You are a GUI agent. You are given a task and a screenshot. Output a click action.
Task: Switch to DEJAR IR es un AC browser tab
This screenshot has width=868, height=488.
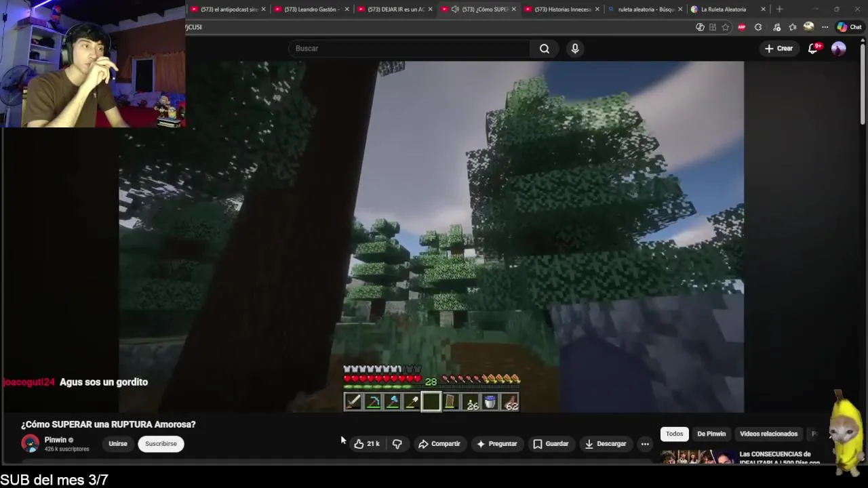click(395, 9)
